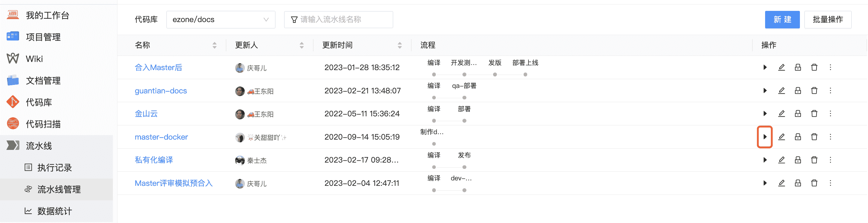Run the 合入Master后 pipeline

[765, 67]
